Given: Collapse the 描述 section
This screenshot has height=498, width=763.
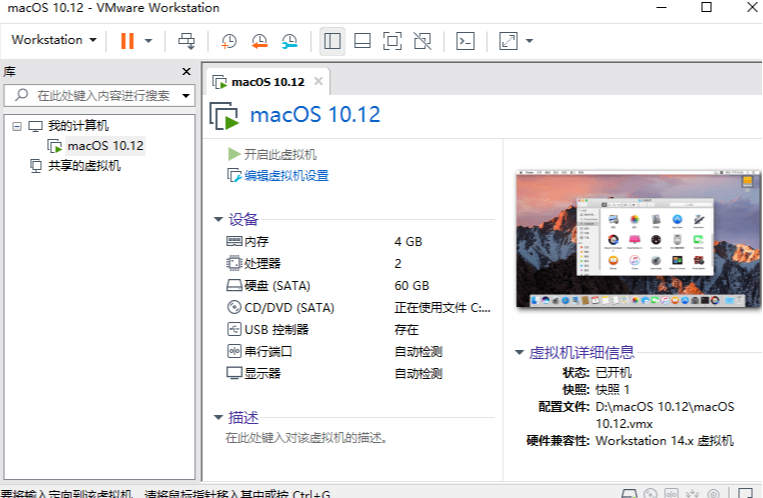Looking at the screenshot, I should (x=218, y=417).
